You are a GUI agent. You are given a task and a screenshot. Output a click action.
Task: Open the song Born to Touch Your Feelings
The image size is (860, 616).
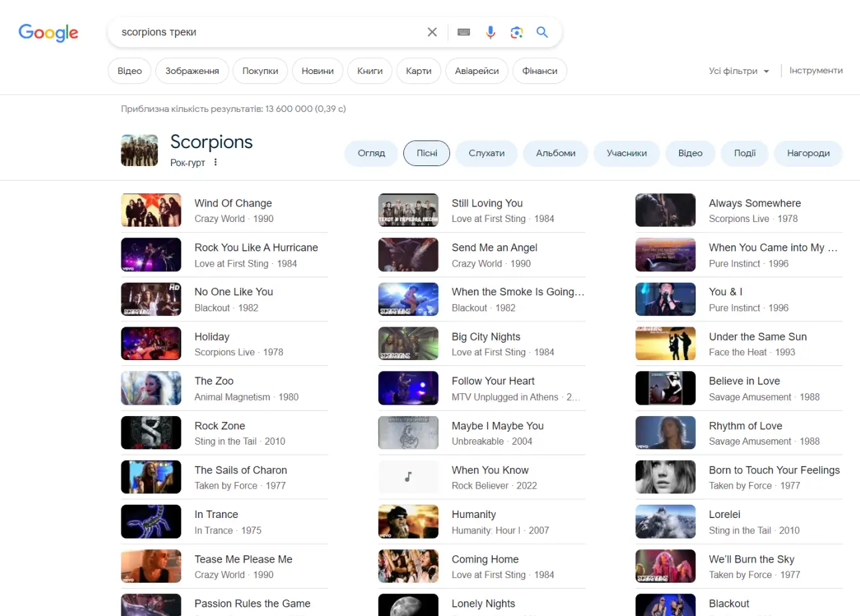[739, 477]
